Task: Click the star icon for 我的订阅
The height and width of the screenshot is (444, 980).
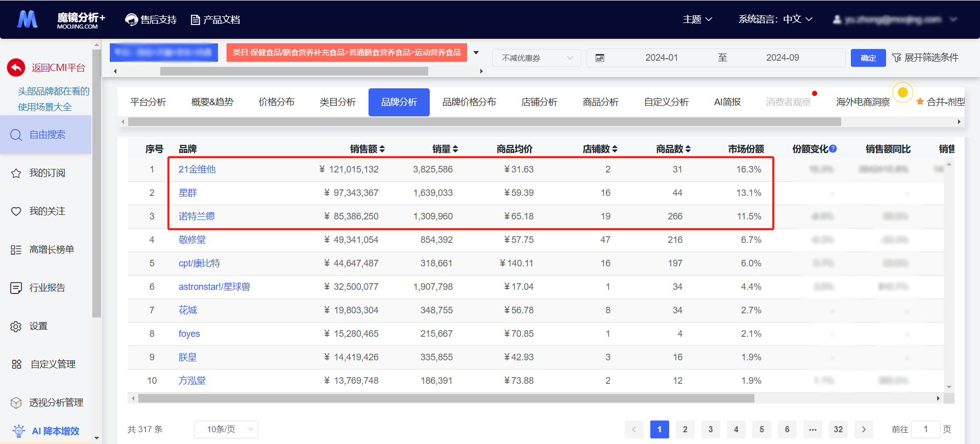Action: pos(16,173)
